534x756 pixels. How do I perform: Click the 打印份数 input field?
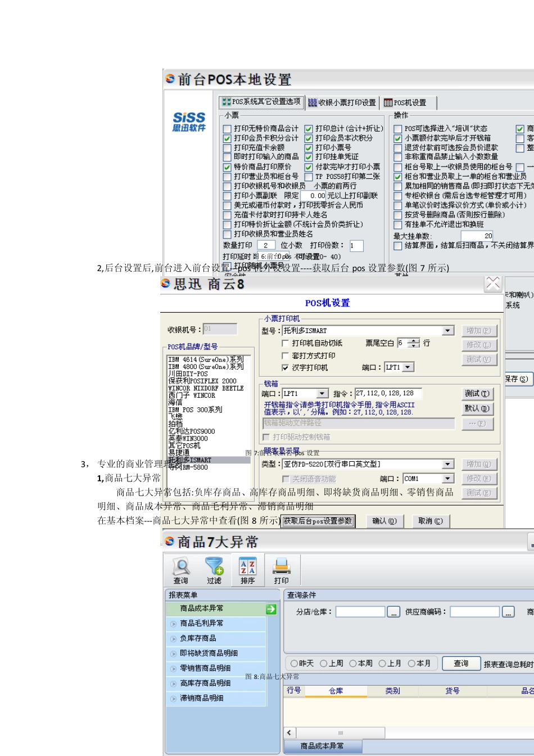[356, 246]
